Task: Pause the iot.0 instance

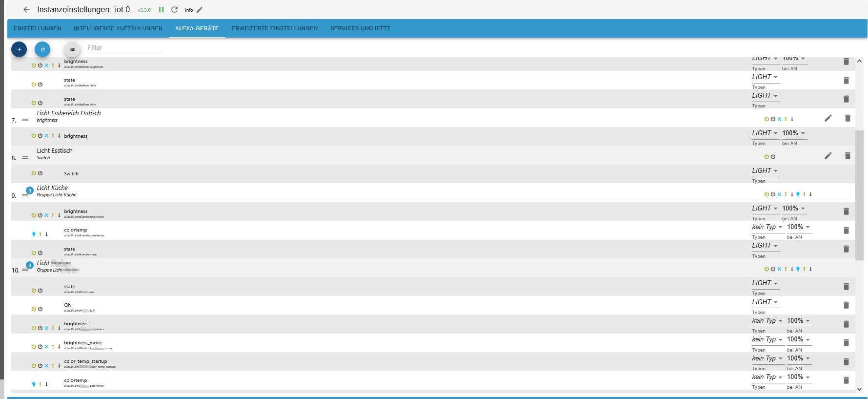Action: click(161, 10)
